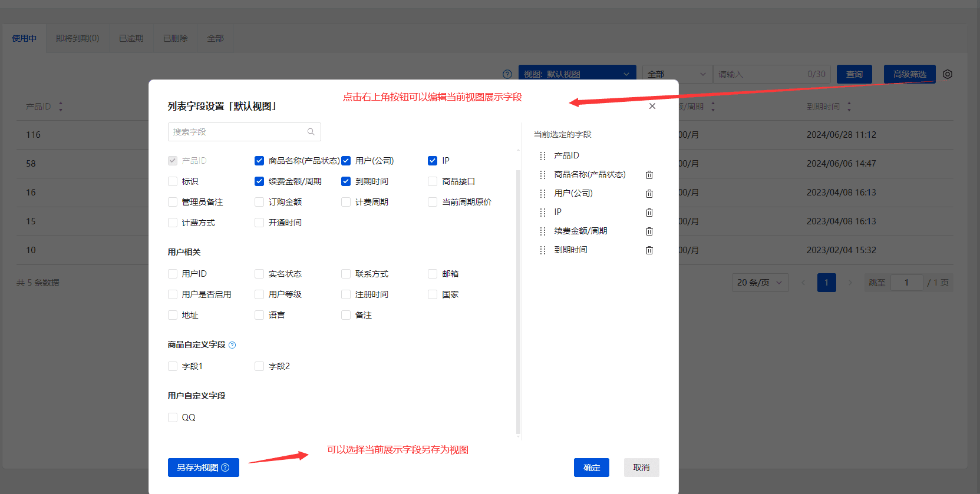Confirm with 确定 button
980x494 pixels.
pos(592,468)
